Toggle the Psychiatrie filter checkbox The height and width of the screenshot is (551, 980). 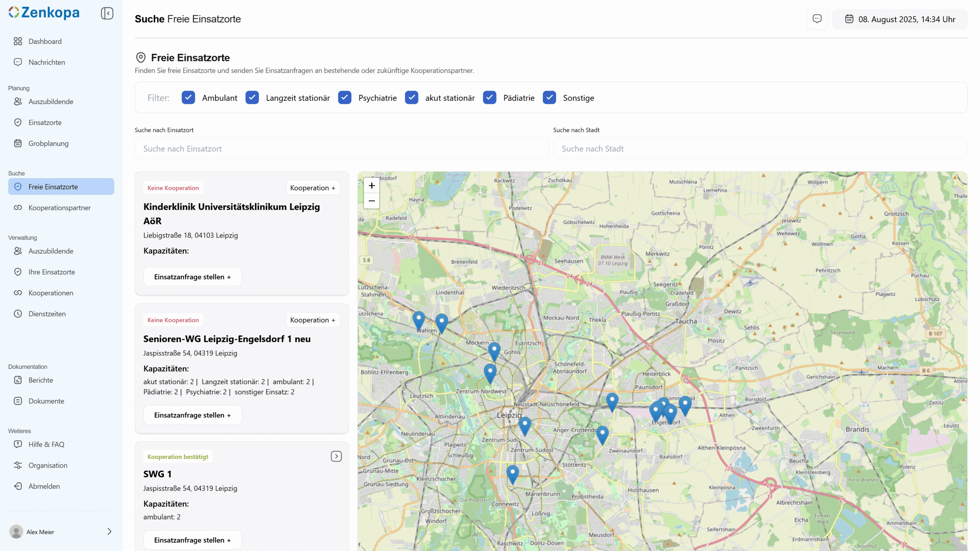point(345,98)
